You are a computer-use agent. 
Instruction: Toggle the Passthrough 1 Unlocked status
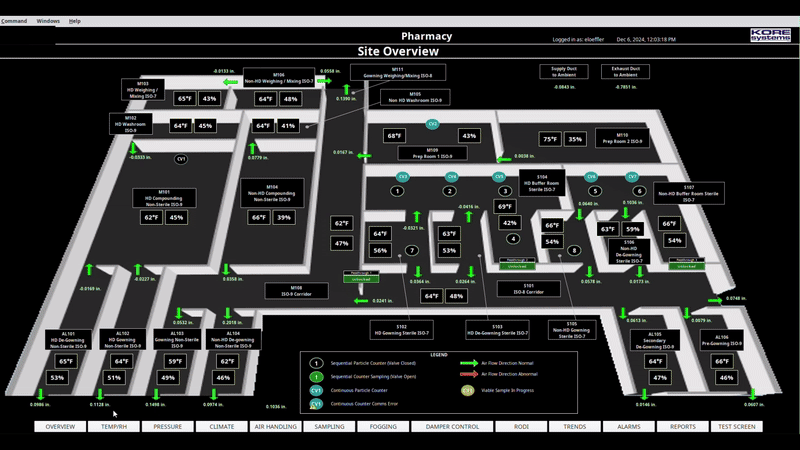(362, 277)
